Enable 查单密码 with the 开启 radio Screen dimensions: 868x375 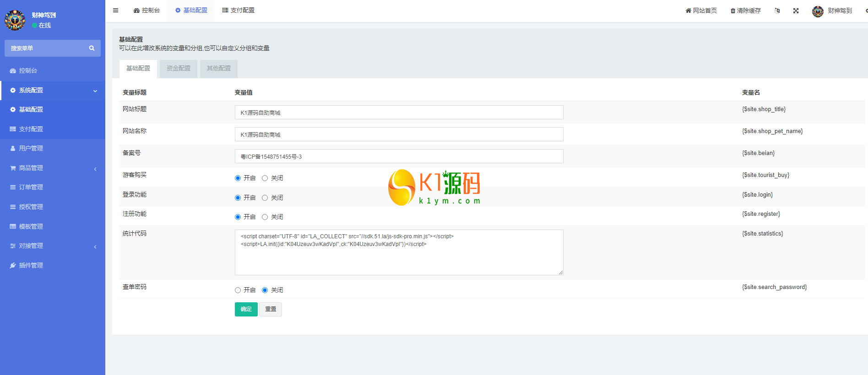tap(238, 290)
